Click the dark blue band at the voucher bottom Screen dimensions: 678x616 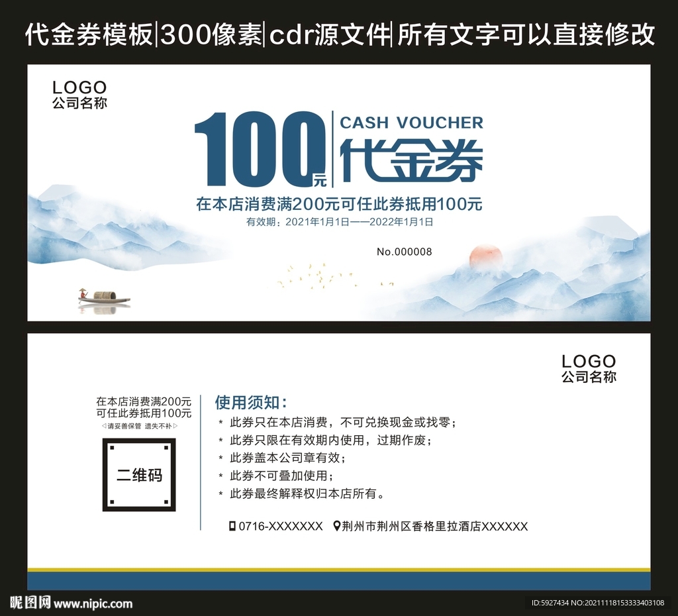tap(339, 581)
